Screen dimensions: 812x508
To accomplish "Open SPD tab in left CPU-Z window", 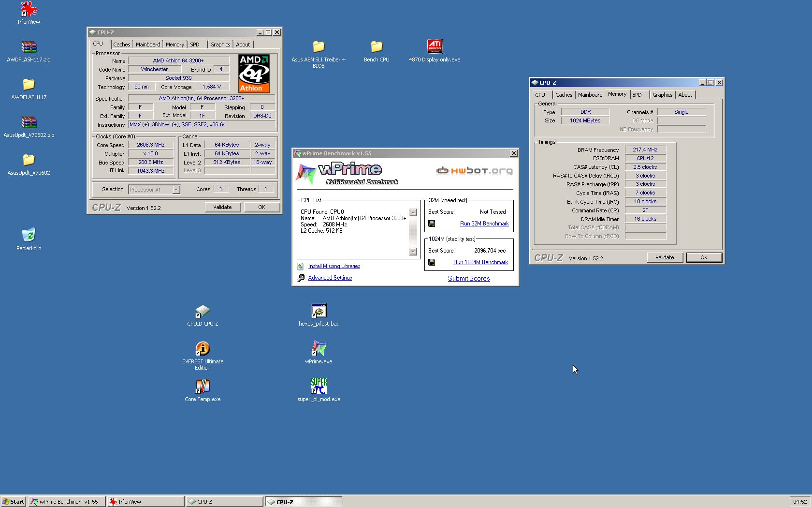I will tap(195, 45).
